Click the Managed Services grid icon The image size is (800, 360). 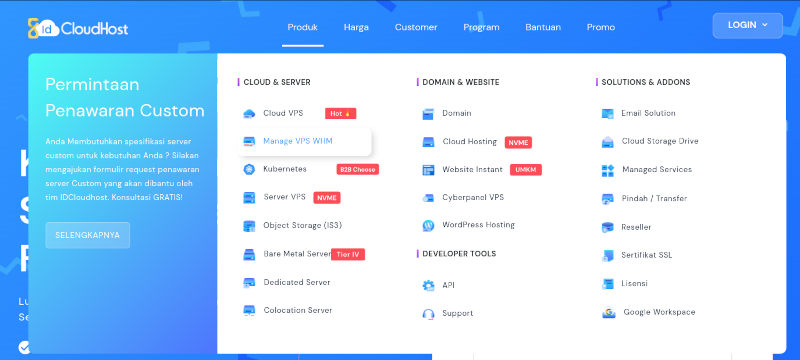pyautogui.click(x=608, y=170)
